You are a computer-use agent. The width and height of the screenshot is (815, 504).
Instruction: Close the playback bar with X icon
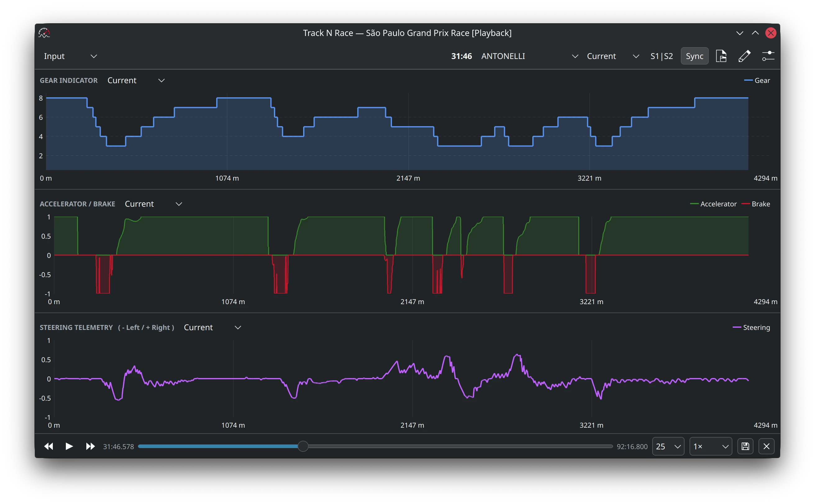(x=766, y=446)
